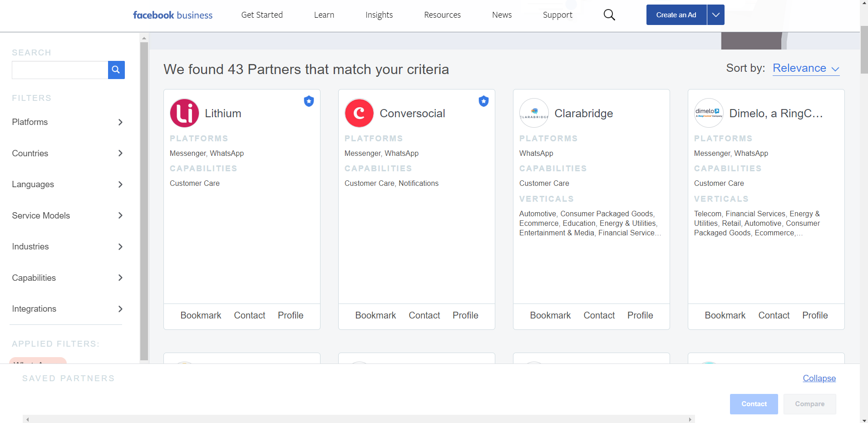This screenshot has height=423, width=868.
Task: Expand the Industries filter
Action: (x=67, y=247)
